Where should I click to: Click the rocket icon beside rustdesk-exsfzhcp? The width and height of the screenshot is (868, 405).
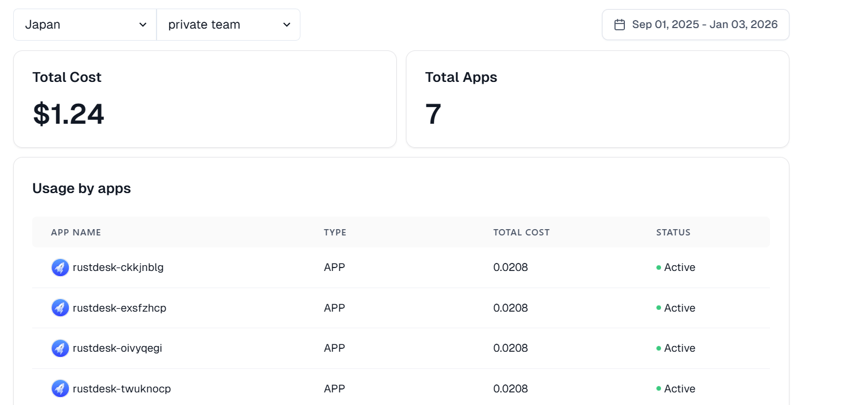(x=60, y=308)
